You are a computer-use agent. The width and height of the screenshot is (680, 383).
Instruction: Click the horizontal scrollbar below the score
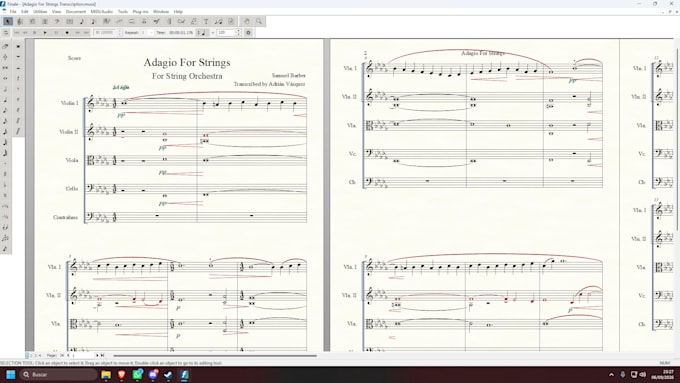tap(215, 356)
